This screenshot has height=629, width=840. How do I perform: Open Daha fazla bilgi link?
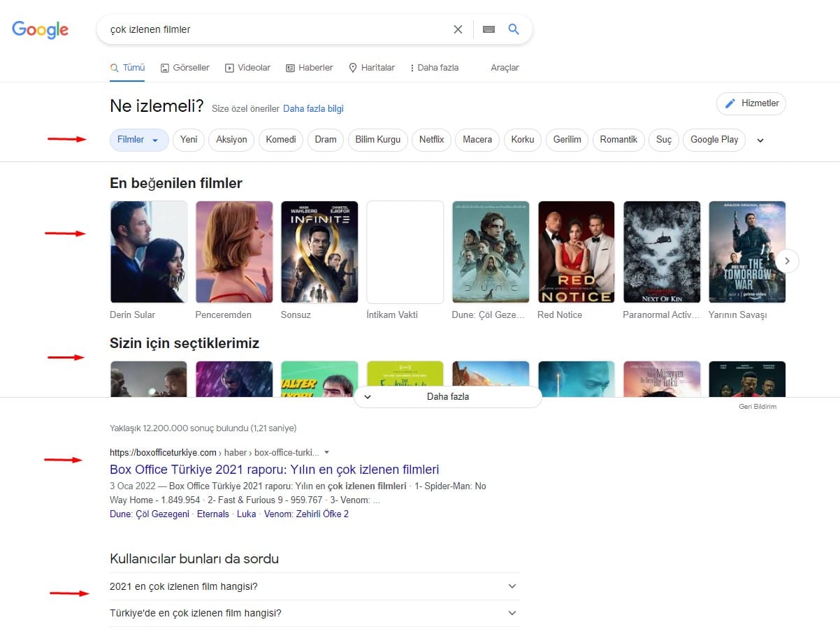coord(313,109)
